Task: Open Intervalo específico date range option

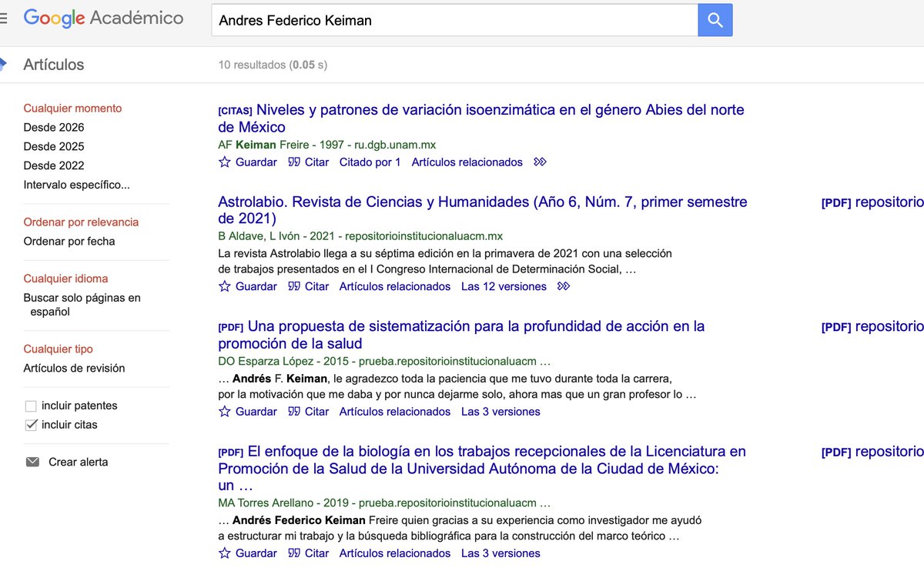Action: coord(77,185)
